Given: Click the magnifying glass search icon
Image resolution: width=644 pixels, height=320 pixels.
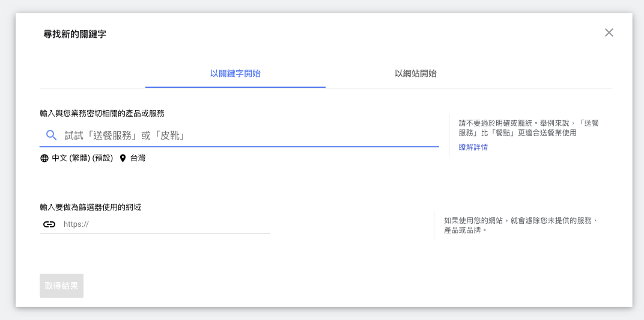Looking at the screenshot, I should click(x=51, y=135).
